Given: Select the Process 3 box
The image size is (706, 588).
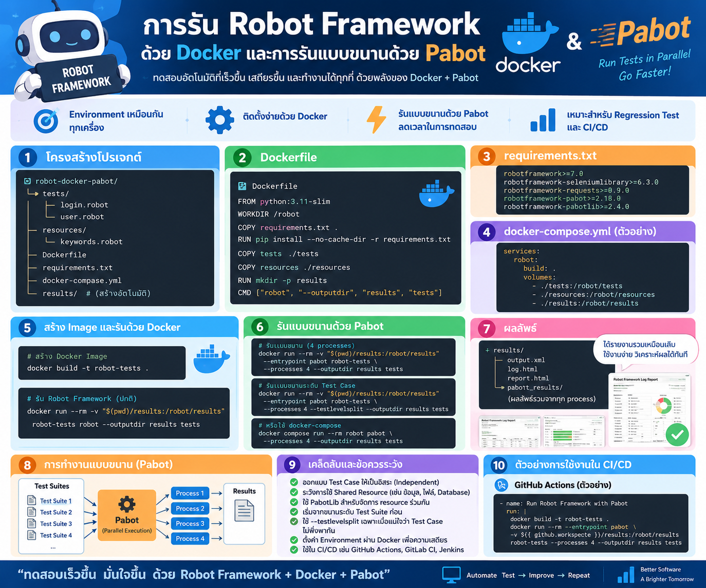Looking at the screenshot, I should (x=190, y=523).
